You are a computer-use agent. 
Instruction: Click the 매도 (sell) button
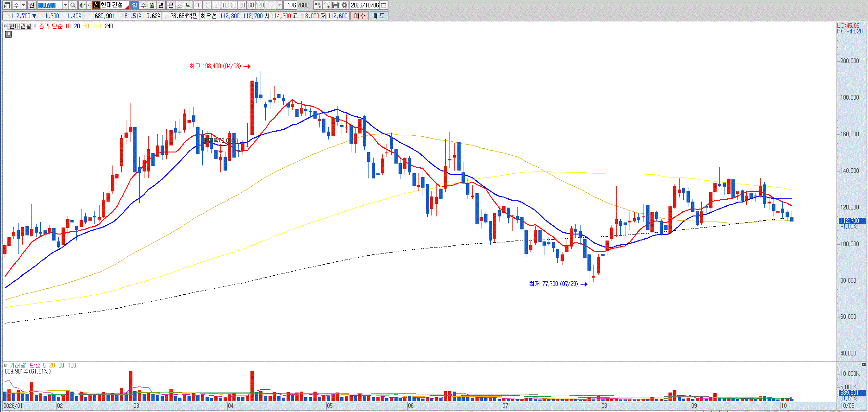(379, 16)
